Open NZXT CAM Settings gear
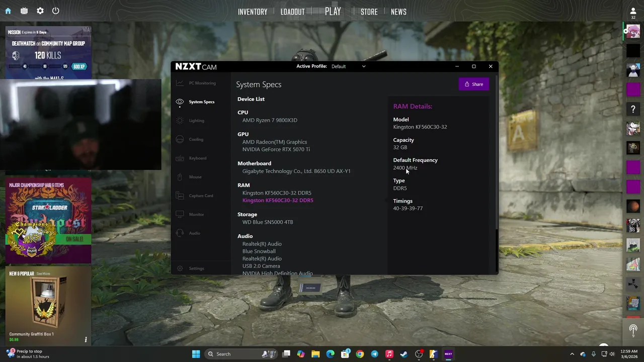 [x=180, y=268]
